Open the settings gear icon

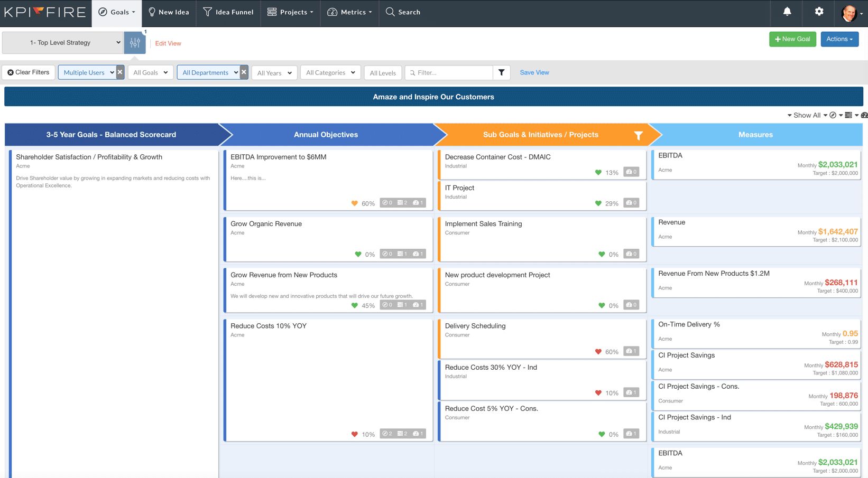click(819, 12)
